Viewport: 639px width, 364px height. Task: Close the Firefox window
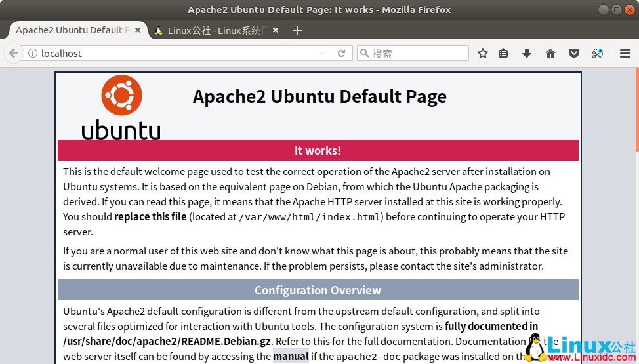pos(630,10)
